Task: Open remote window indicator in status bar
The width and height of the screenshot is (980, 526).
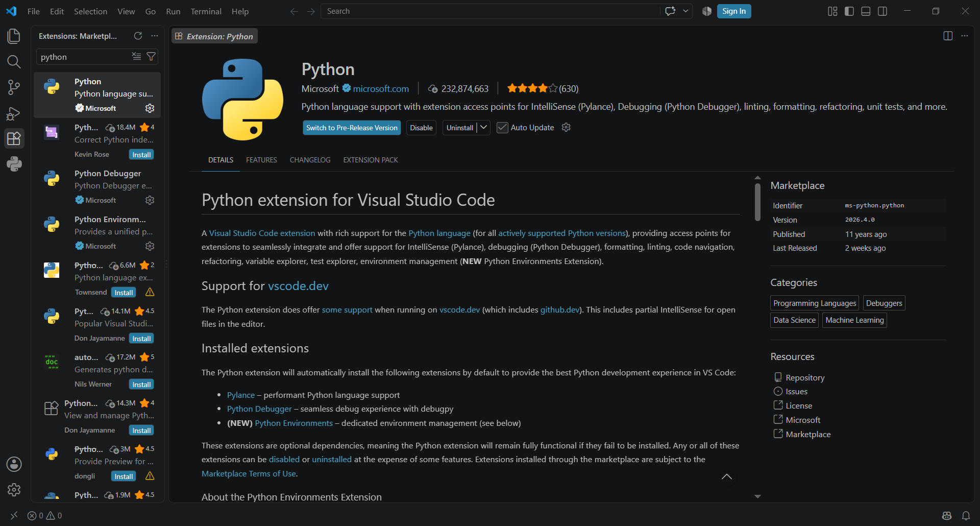Action: 14,516
